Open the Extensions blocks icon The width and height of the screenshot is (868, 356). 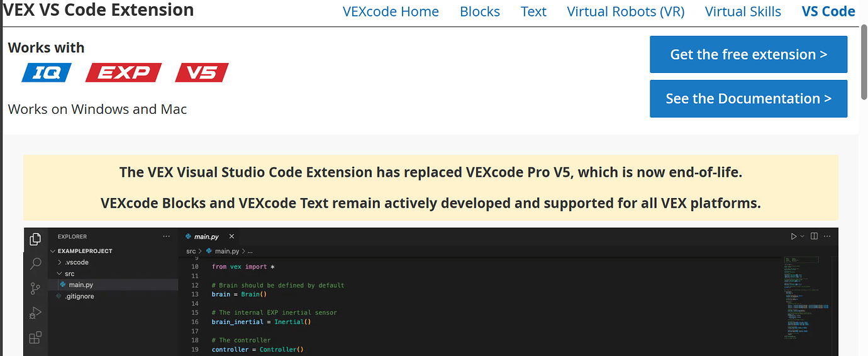coord(35,337)
